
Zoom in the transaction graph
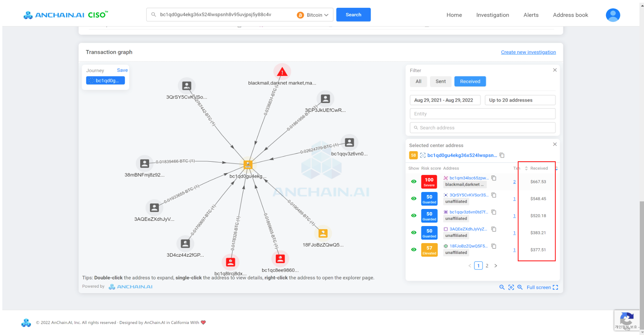click(x=520, y=287)
